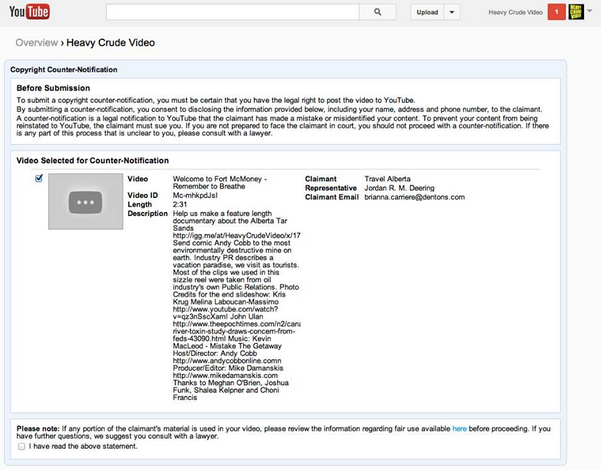Click the YouTube logo
This screenshot has height=470, width=601.
coord(30,12)
